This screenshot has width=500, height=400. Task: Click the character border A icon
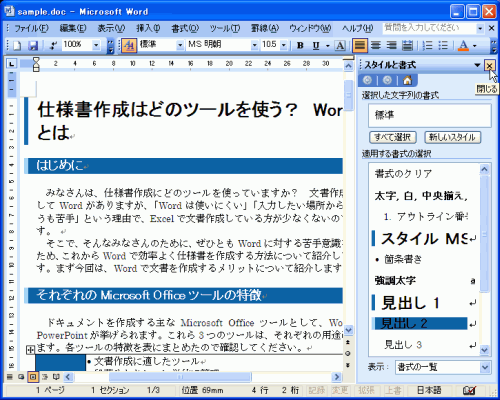click(x=340, y=45)
